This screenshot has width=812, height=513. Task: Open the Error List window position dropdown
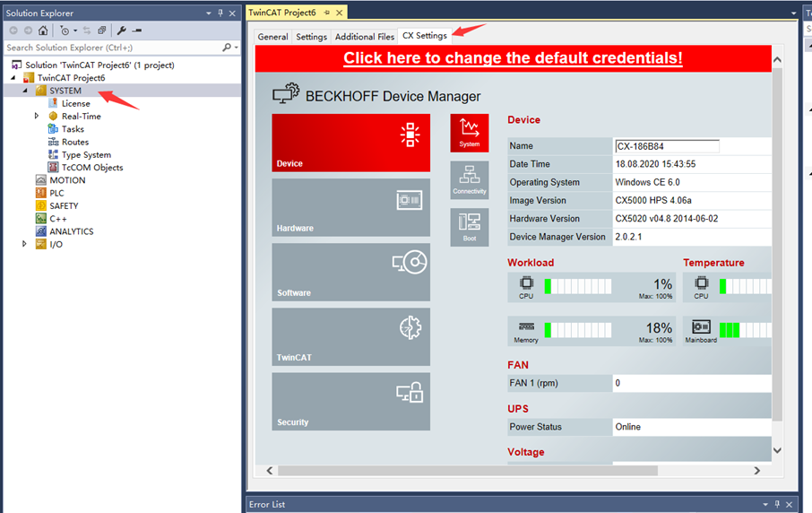point(765,504)
